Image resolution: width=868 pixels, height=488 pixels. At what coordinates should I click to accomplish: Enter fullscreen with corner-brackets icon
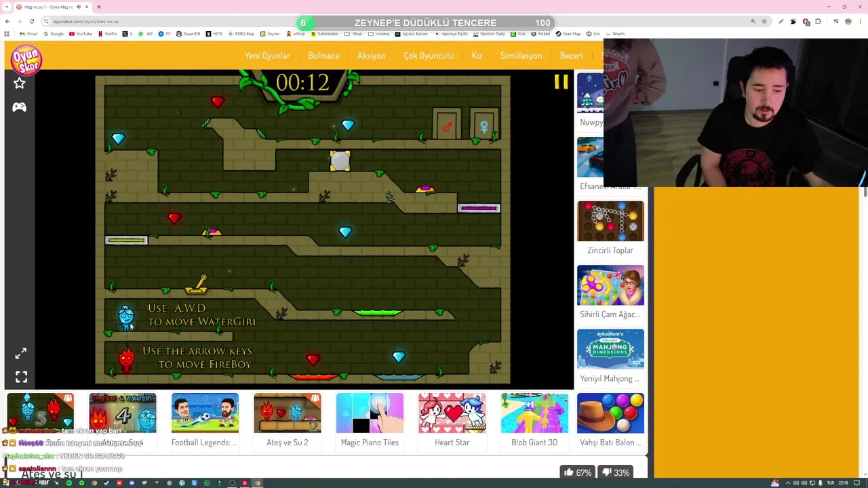point(21,377)
